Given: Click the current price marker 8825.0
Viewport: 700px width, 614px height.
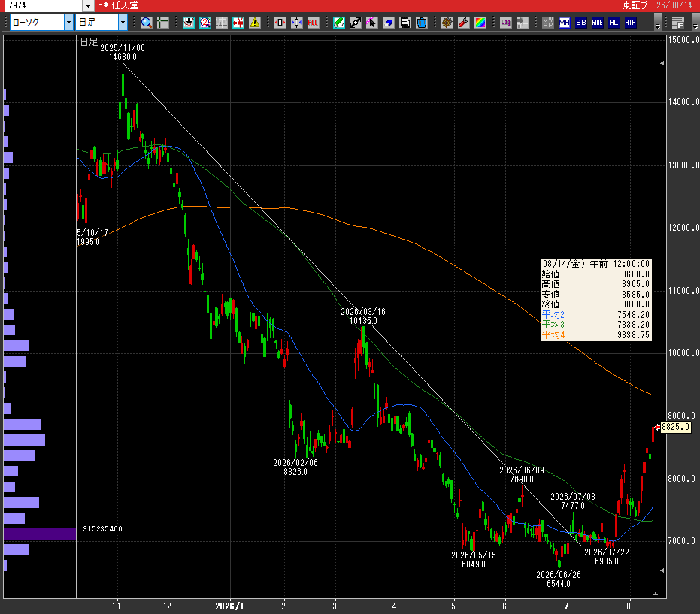Looking at the screenshot, I should [675, 427].
